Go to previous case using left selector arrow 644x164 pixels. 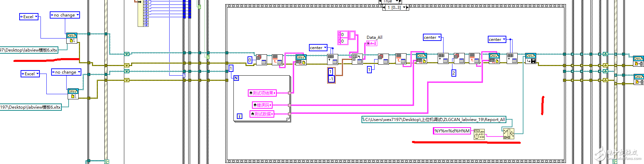click(384, 7)
